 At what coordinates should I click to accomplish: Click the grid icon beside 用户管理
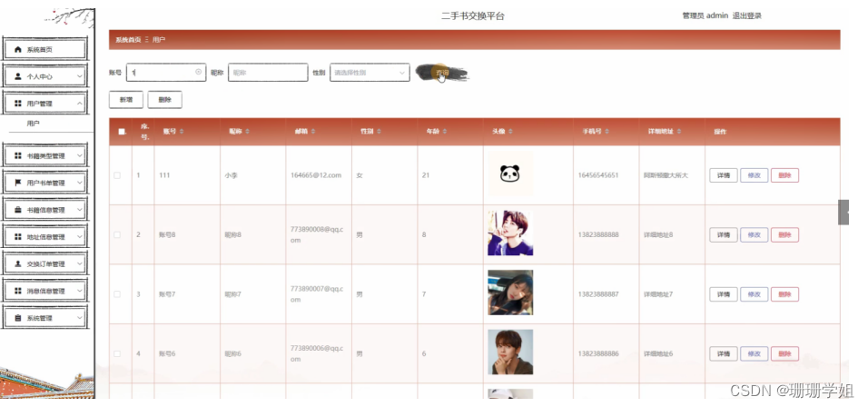pos(18,104)
